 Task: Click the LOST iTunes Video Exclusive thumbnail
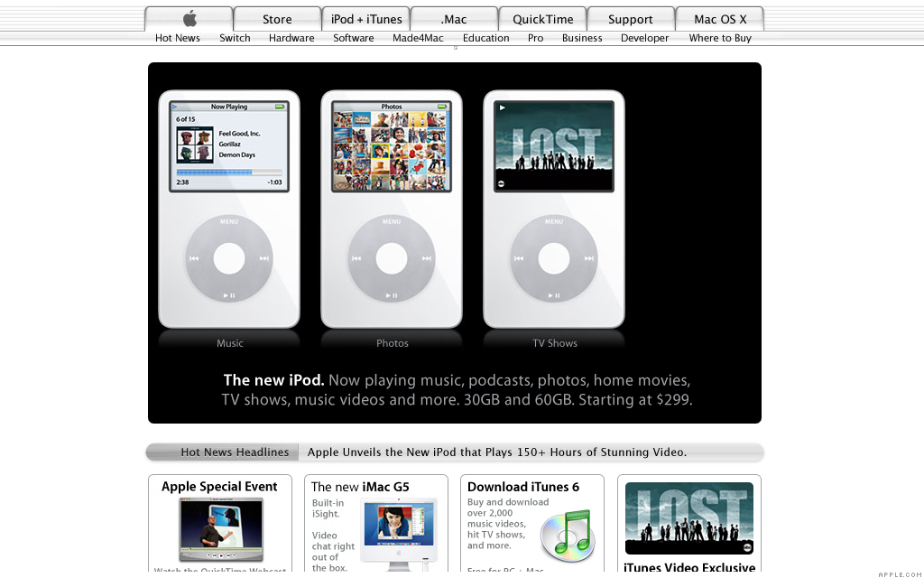tap(688, 517)
